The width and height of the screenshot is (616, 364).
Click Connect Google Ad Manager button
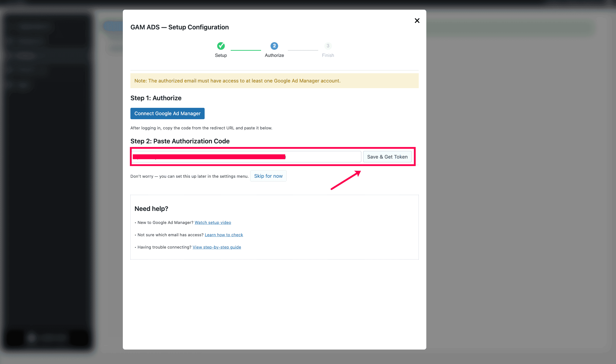point(167,114)
